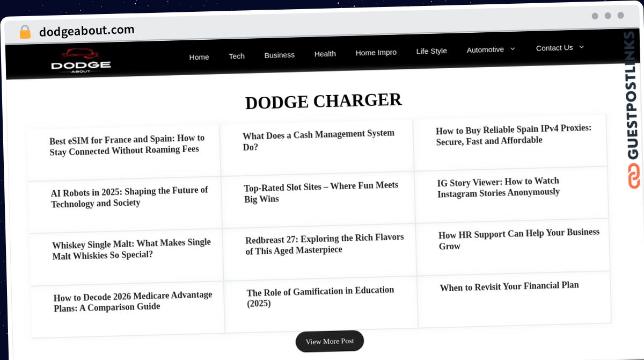Viewport: 644px width, 360px height.
Task: Read the HR Support business article
Action: [519, 239]
